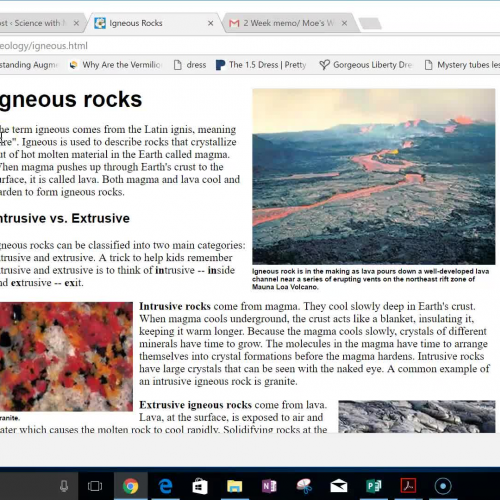Screen dimensions: 500x500
Task: Click the Intrusive vs. Extrusive heading
Action: 65,218
